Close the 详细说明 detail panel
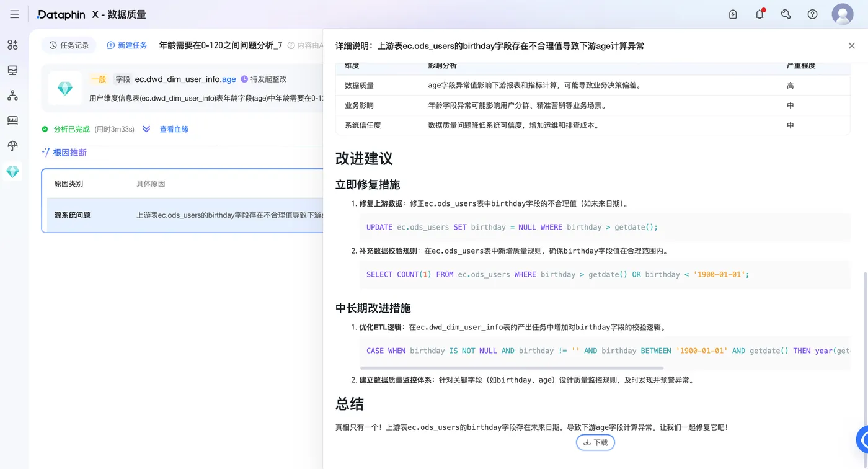Screen dimensions: 868x469 tap(851, 46)
